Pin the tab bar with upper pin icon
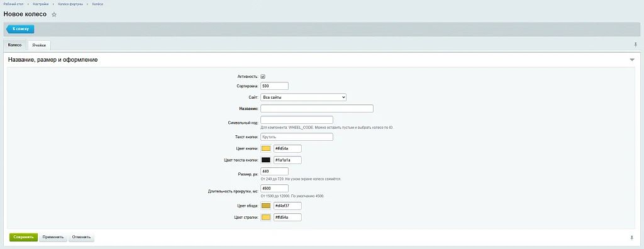The height and width of the screenshot is (249, 644). point(636,44)
